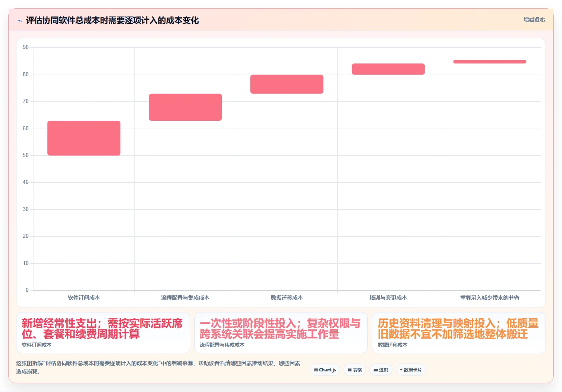The image size is (562, 392).
Task: Click y-axis value 90
Action: (x=26, y=47)
